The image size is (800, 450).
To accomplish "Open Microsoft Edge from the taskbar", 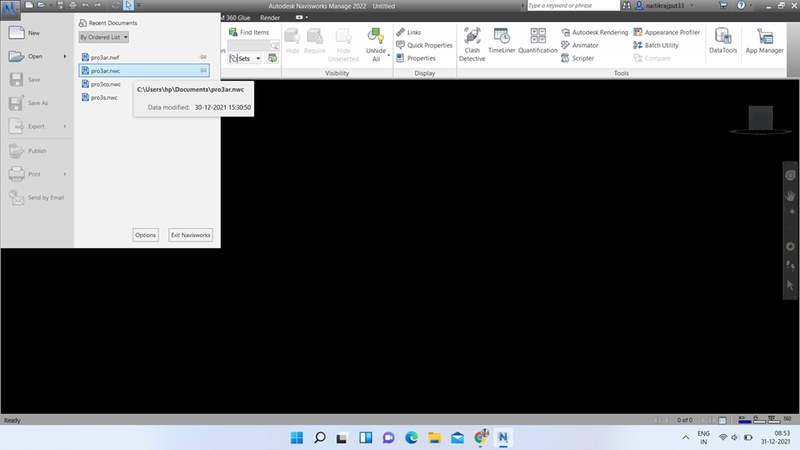I will coord(411,437).
